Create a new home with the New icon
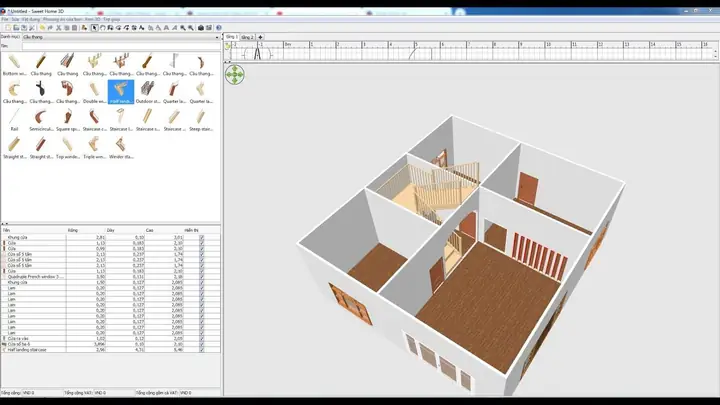 [x=8, y=28]
